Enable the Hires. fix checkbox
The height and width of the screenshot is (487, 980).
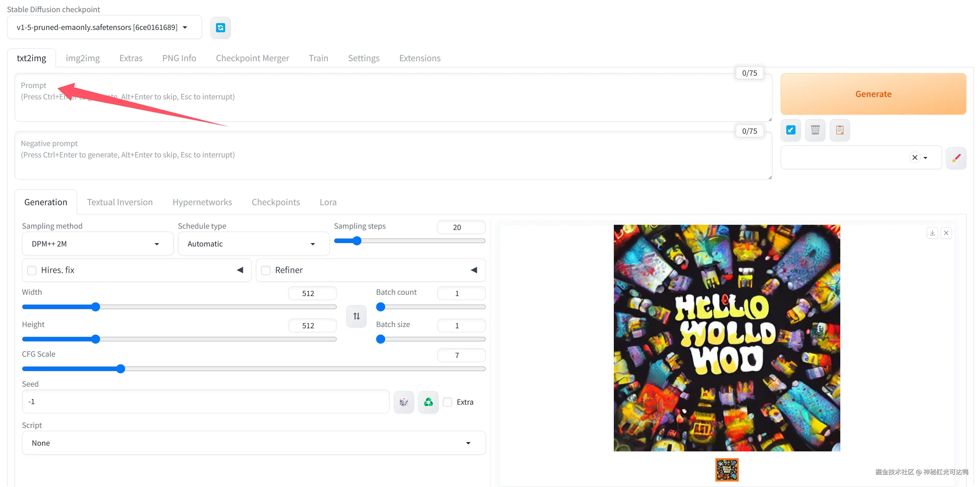point(32,270)
